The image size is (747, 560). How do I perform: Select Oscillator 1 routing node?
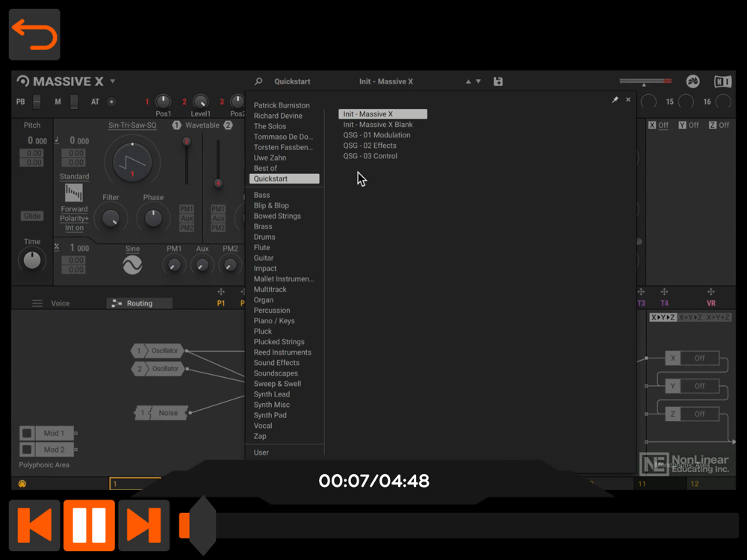point(158,351)
